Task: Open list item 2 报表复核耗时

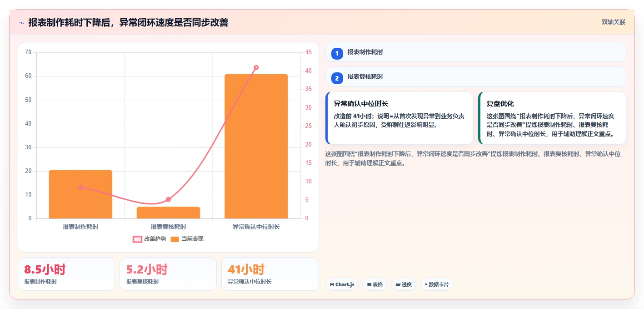Action: click(476, 76)
